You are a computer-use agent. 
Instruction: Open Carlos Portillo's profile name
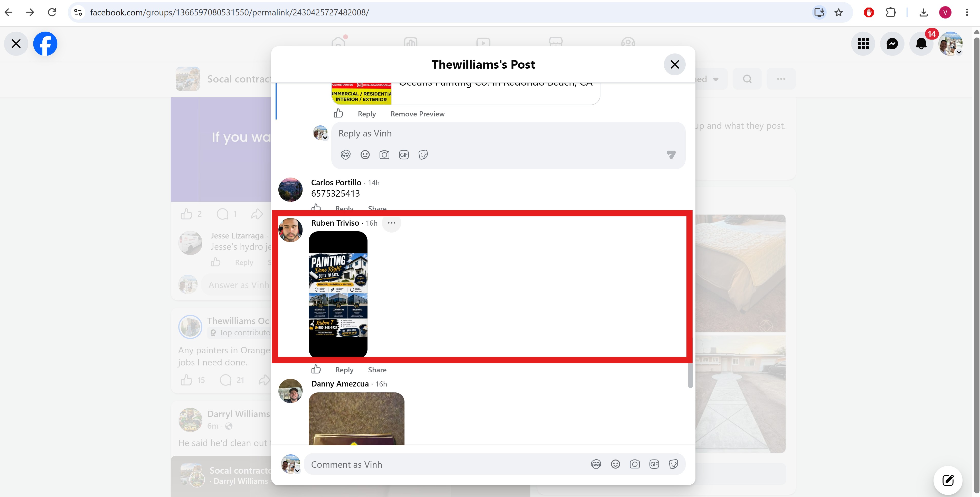(x=336, y=183)
